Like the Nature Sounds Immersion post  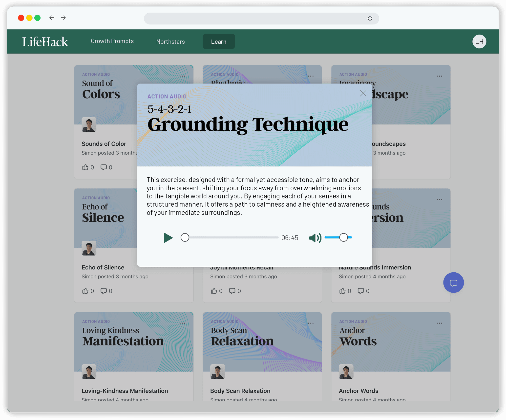click(x=342, y=291)
